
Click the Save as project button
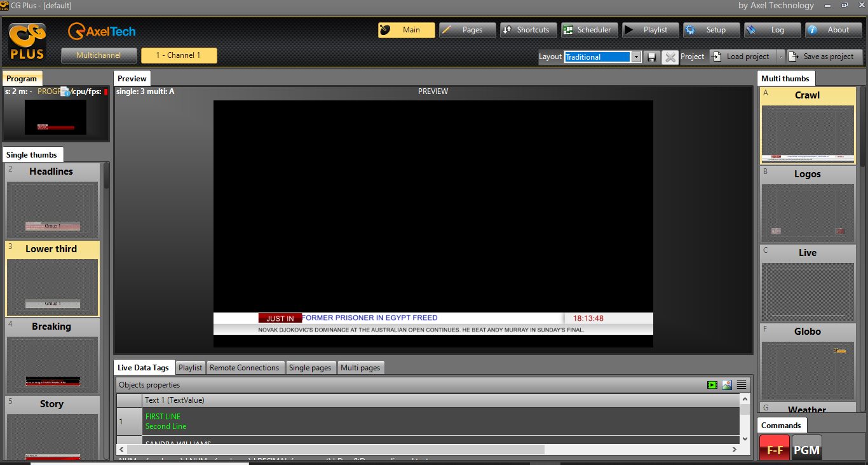pos(824,57)
